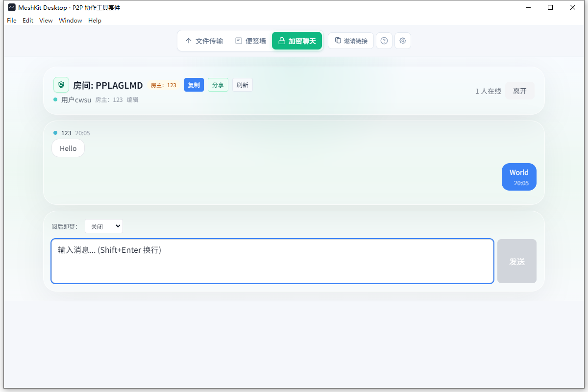
Task: Click the 刷新 button
Action: click(x=243, y=85)
